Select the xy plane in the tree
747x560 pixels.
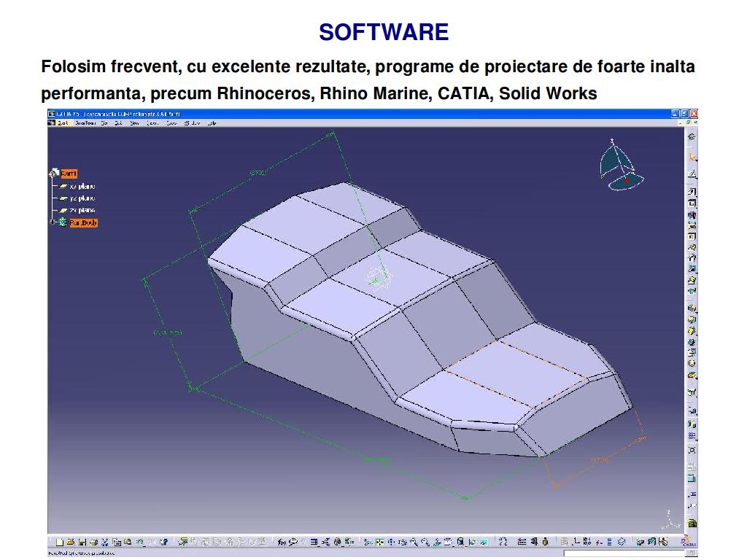(x=82, y=187)
